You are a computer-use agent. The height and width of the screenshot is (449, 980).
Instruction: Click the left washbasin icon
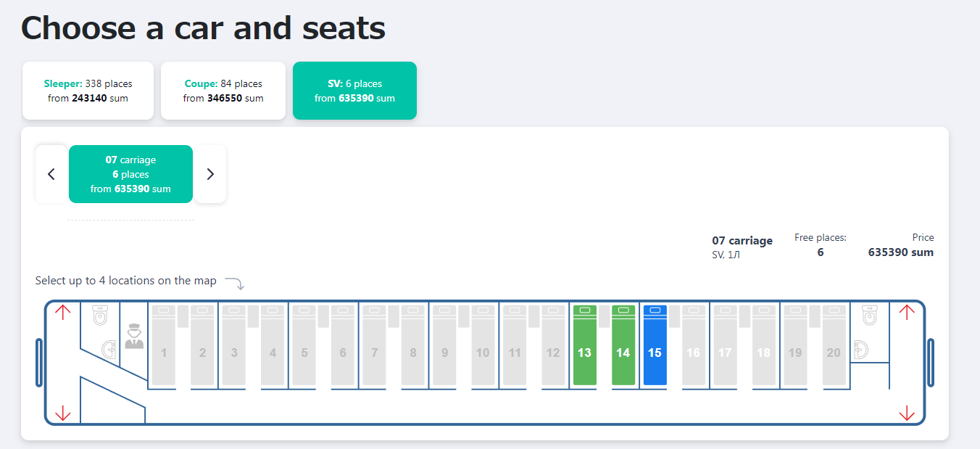coord(109,350)
